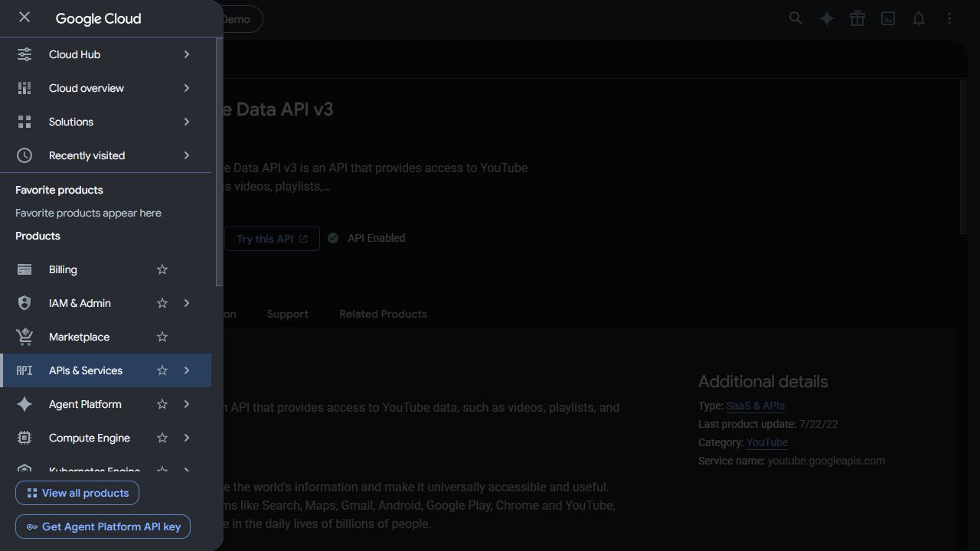Click the Recently visited clock icon
This screenshot has width=980, height=551.
pos(24,155)
